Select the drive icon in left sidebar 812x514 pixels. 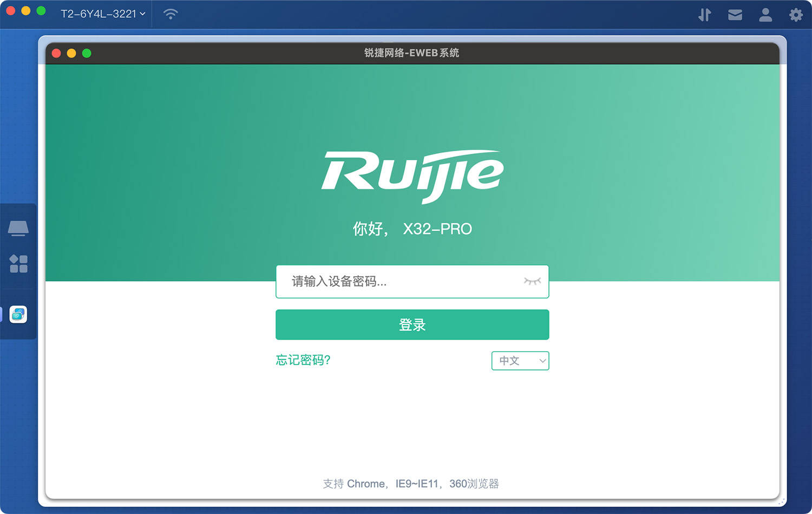(18, 228)
